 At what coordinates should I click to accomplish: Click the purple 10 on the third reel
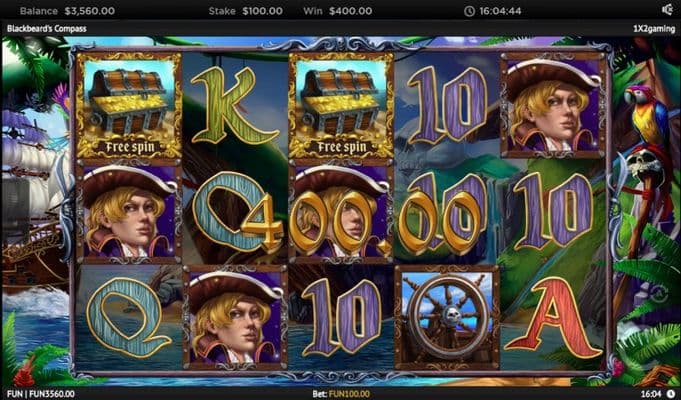pyautogui.click(x=341, y=317)
